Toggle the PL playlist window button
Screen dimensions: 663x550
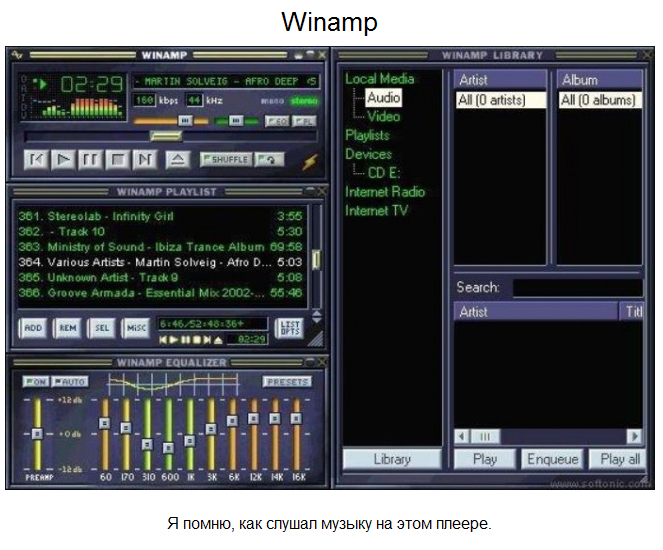(x=304, y=121)
